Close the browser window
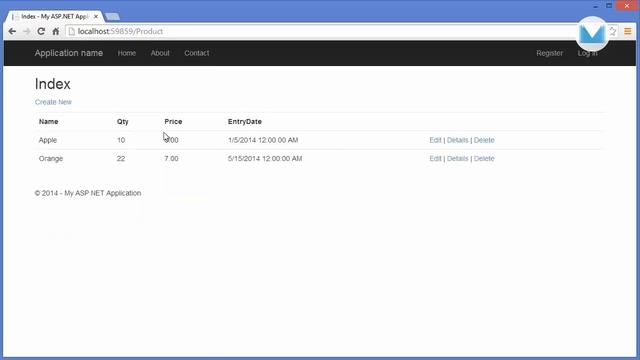This screenshot has width=640, height=360. (x=627, y=6)
